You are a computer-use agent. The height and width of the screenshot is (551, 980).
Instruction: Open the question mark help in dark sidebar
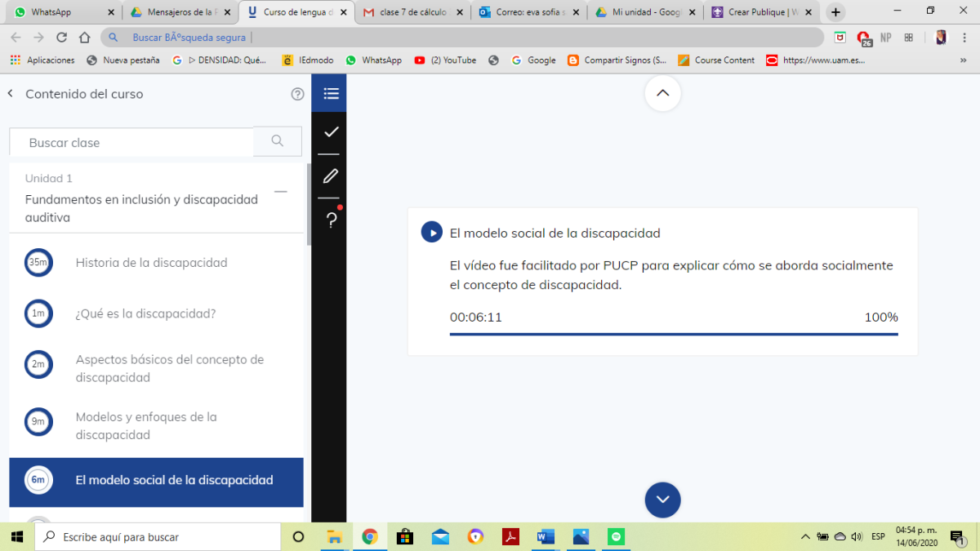(x=331, y=220)
